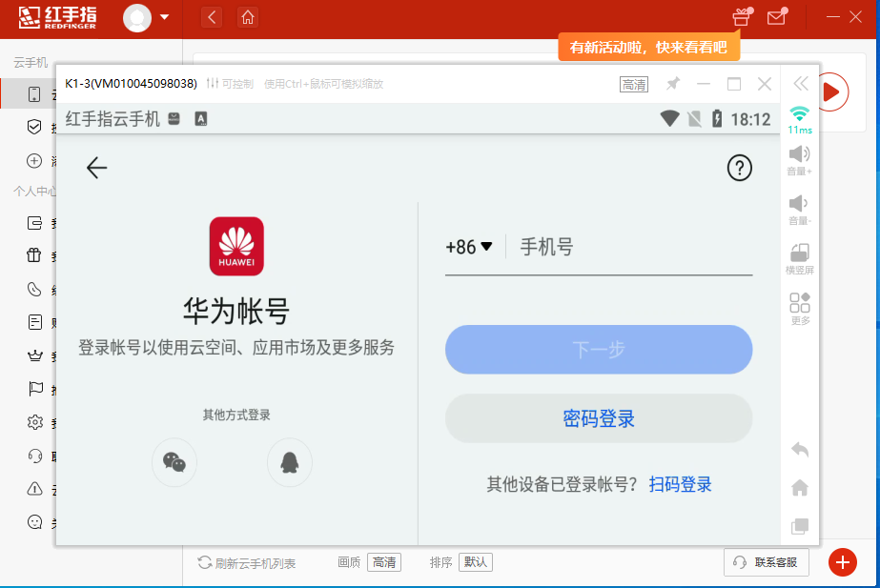Log in with WeChat icon
880x588 pixels.
coord(174,462)
